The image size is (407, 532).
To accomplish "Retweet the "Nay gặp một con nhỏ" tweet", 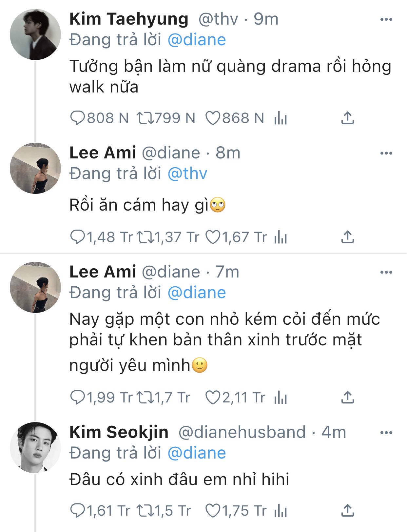I will [145, 398].
